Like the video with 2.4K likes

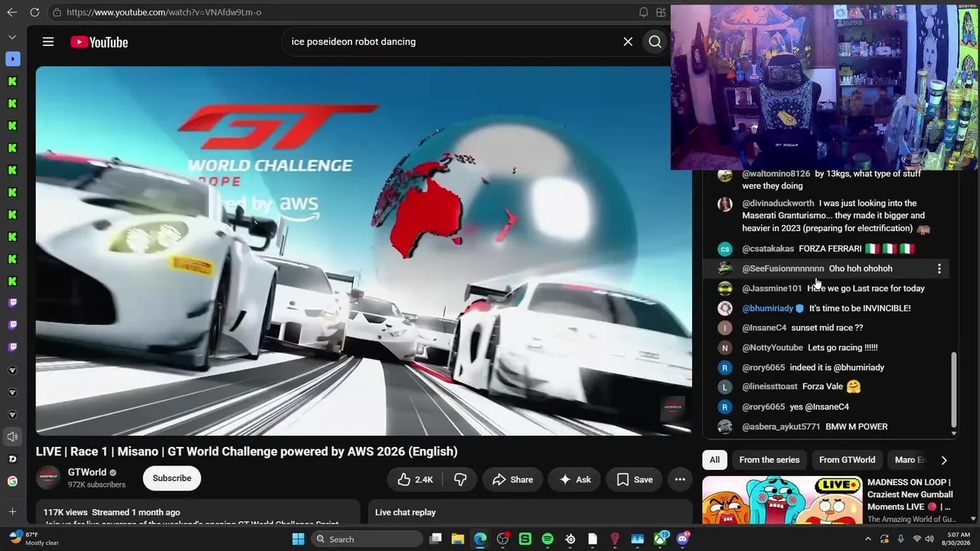coord(415,480)
